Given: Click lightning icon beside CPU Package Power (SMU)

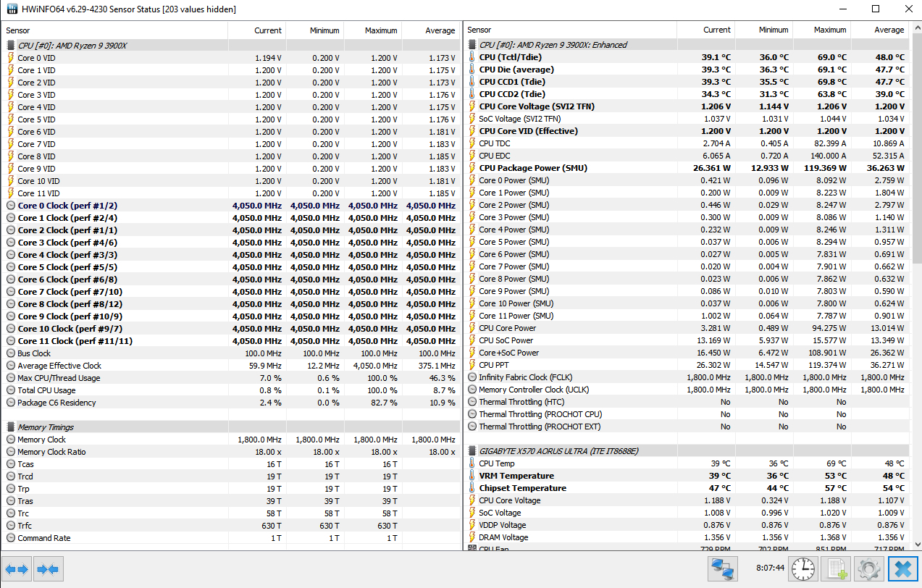Looking at the screenshot, I should (472, 168).
